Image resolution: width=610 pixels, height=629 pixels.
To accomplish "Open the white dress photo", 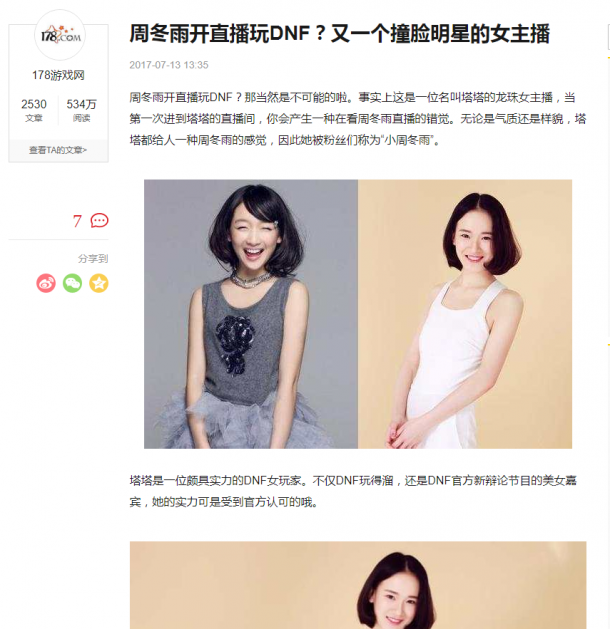I will click(465, 314).
